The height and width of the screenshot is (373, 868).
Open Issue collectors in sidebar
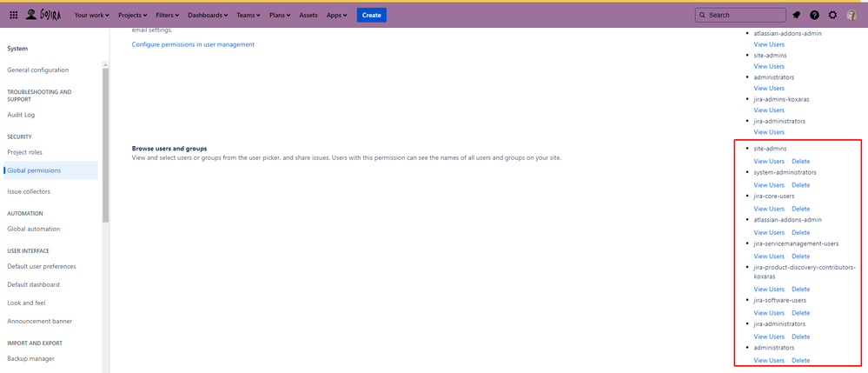29,191
